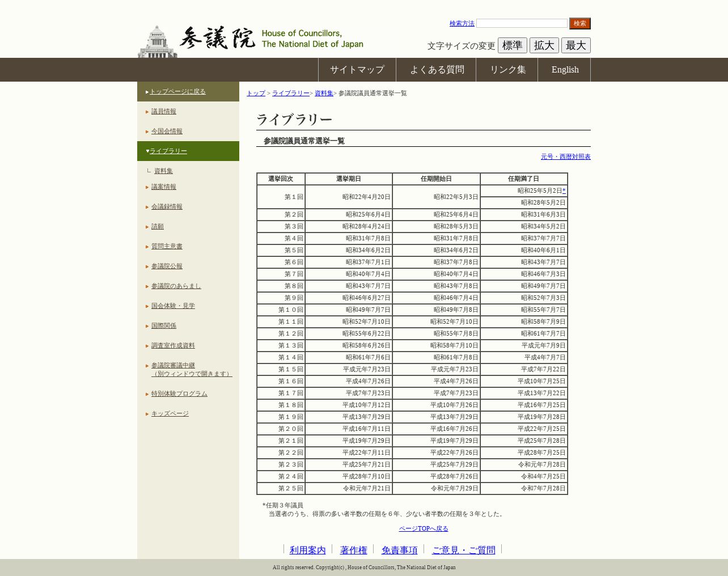Viewport: 728px width, 576px height.
Task: Click the asterisk footnote link in the table
Action: pyautogui.click(x=564, y=191)
